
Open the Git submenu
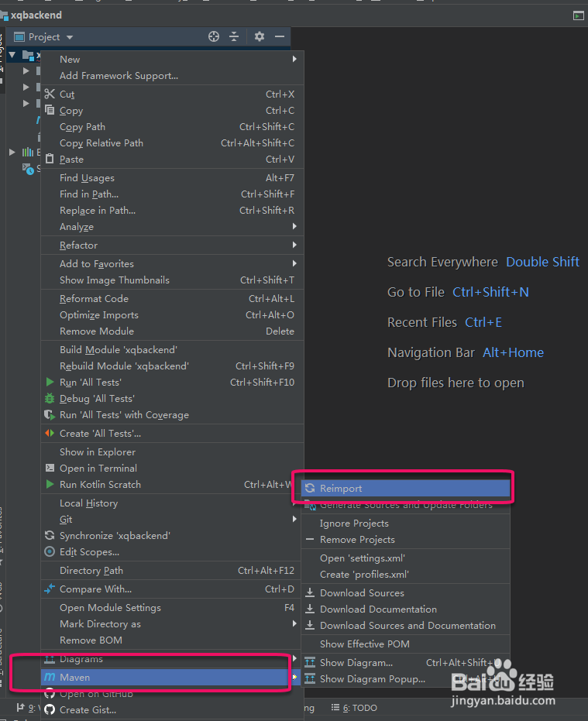click(66, 519)
